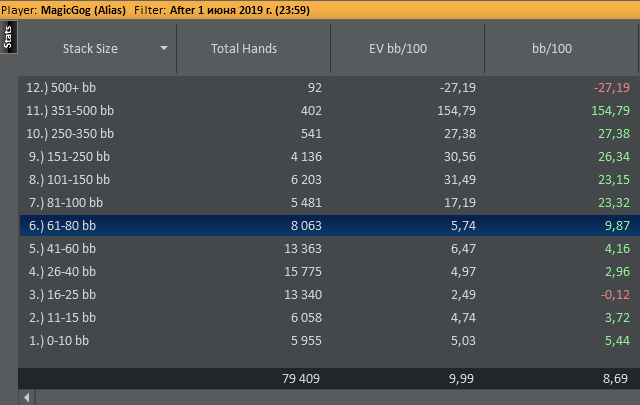The width and height of the screenshot is (640, 405).
Task: Open the Stack Size column dropdown arrow
Action: click(164, 48)
